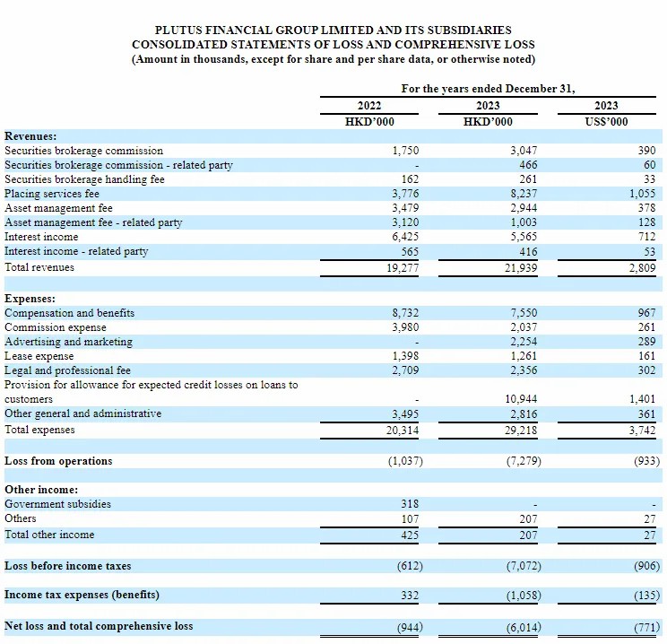667x644 pixels.
Task: Click 'Interest income - related party' label
Action: coord(76,251)
